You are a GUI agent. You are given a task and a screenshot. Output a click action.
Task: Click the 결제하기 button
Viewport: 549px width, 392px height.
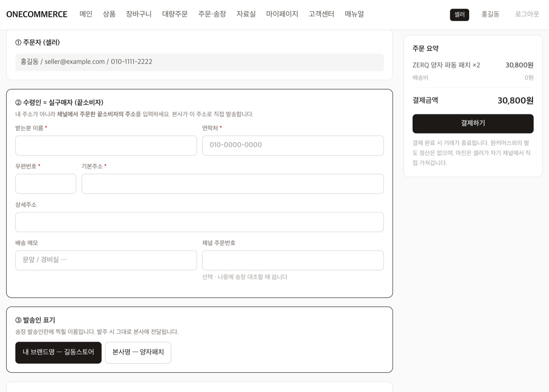click(x=473, y=124)
